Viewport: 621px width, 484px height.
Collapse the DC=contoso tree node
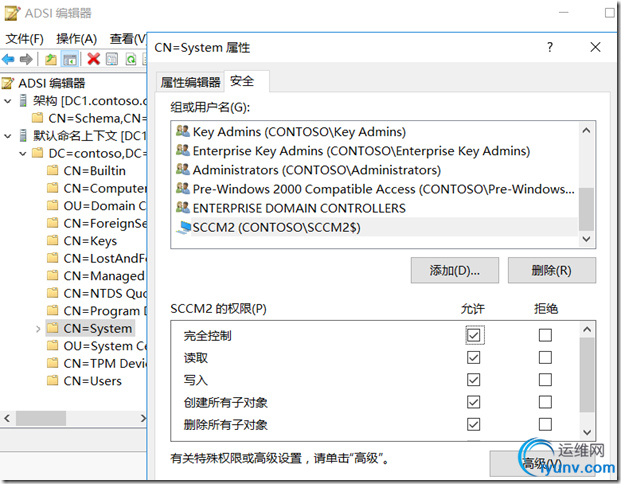point(23,153)
